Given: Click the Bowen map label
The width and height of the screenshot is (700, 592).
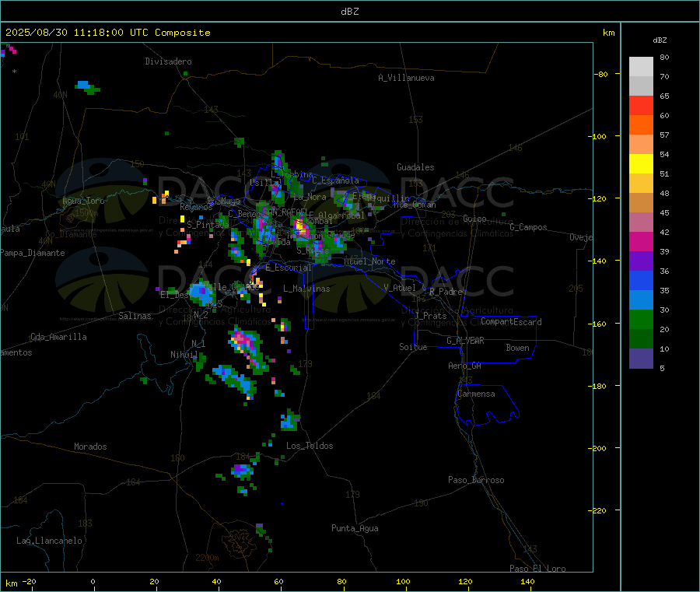Looking at the screenshot, I should click(x=517, y=348).
